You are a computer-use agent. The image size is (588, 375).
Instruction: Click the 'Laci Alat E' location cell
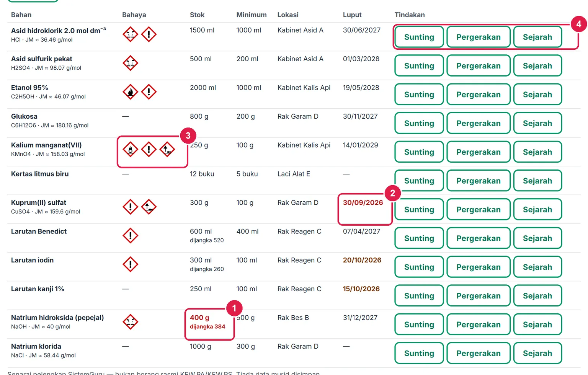(294, 174)
